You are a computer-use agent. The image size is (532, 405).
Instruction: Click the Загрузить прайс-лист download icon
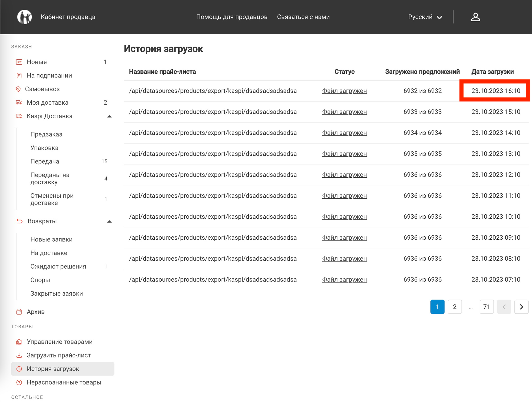tap(19, 355)
